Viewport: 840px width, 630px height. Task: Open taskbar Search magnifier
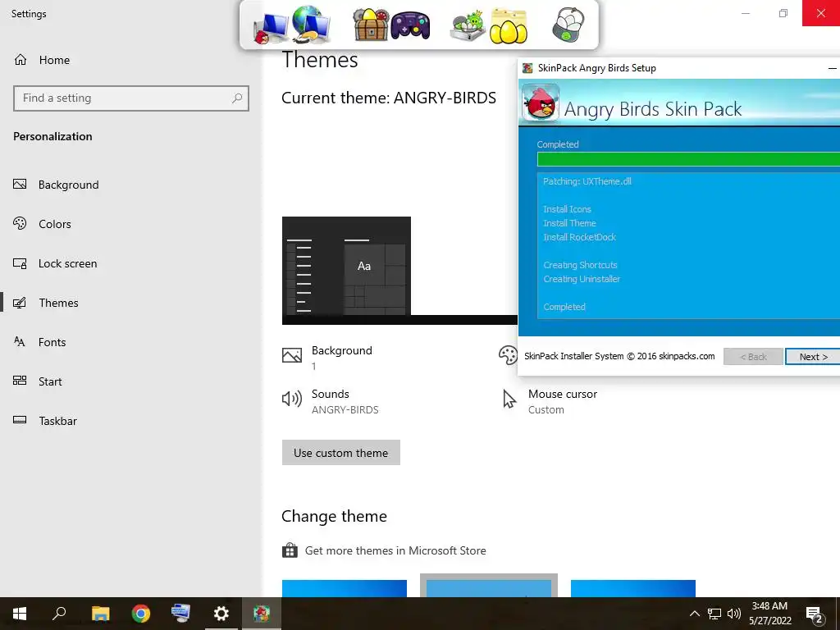[x=59, y=614]
